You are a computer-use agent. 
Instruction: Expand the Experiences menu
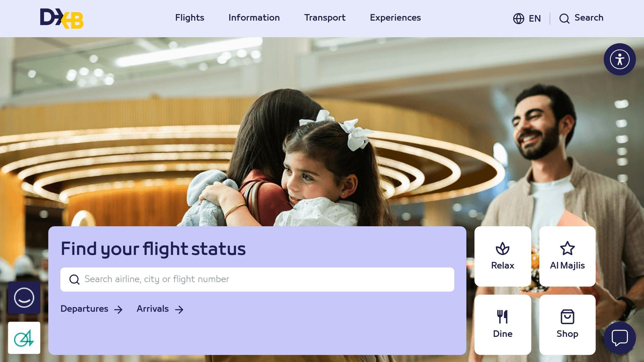point(395,18)
